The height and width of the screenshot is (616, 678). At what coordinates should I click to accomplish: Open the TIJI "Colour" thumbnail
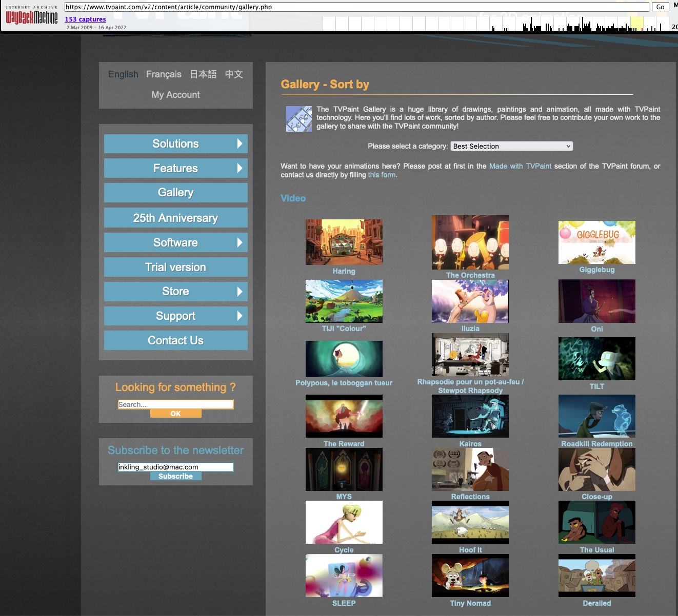click(x=344, y=301)
